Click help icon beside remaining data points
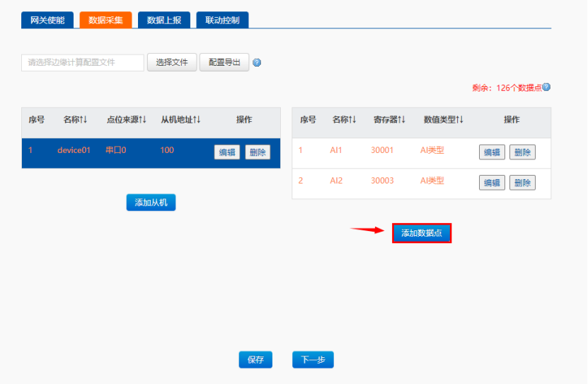 (x=546, y=88)
